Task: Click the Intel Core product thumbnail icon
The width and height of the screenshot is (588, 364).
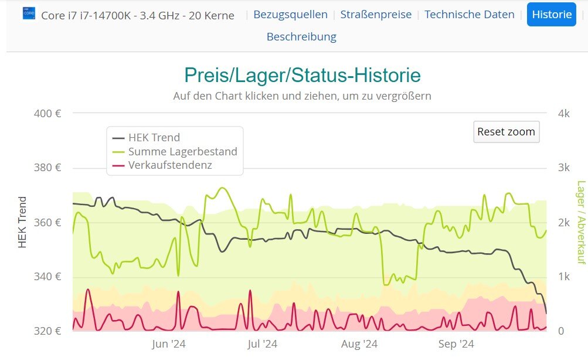Action: (29, 13)
